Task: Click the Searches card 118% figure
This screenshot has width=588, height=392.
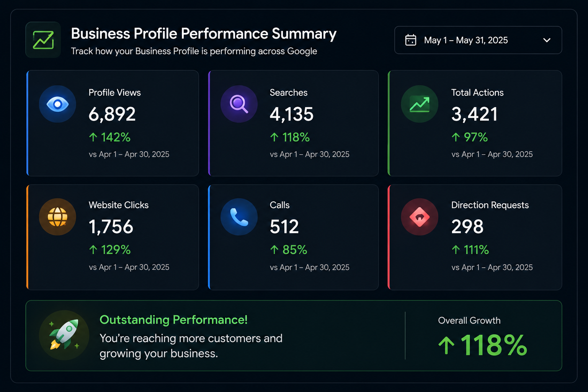Action: click(296, 137)
